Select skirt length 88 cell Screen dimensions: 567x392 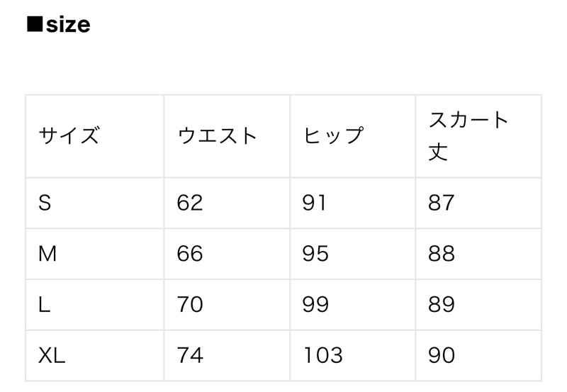point(478,254)
